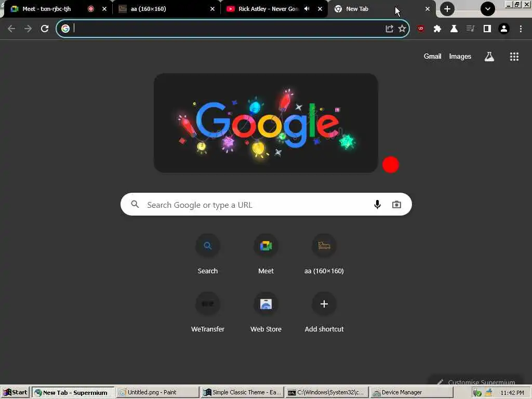Image resolution: width=532 pixels, height=399 pixels.
Task: Bookmark this tab with the star icon
Action: (x=402, y=29)
